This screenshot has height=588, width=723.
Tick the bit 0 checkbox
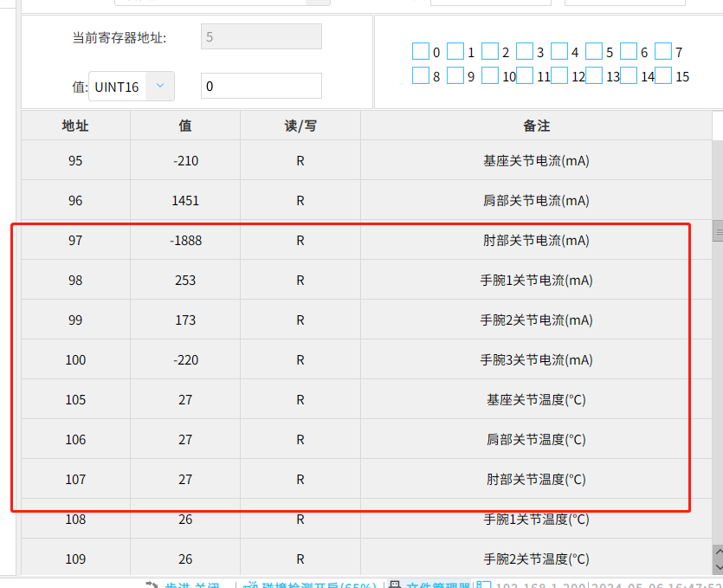click(x=421, y=51)
